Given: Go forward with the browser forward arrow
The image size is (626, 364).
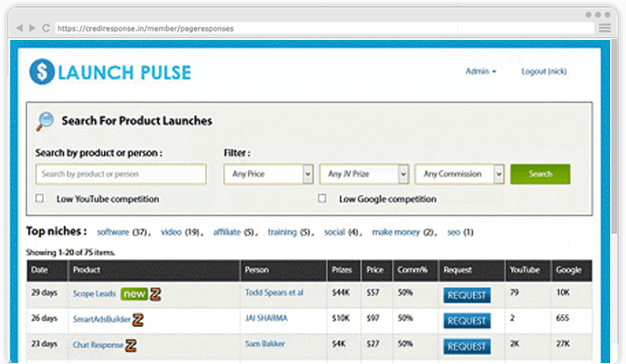Looking at the screenshot, I should point(33,28).
